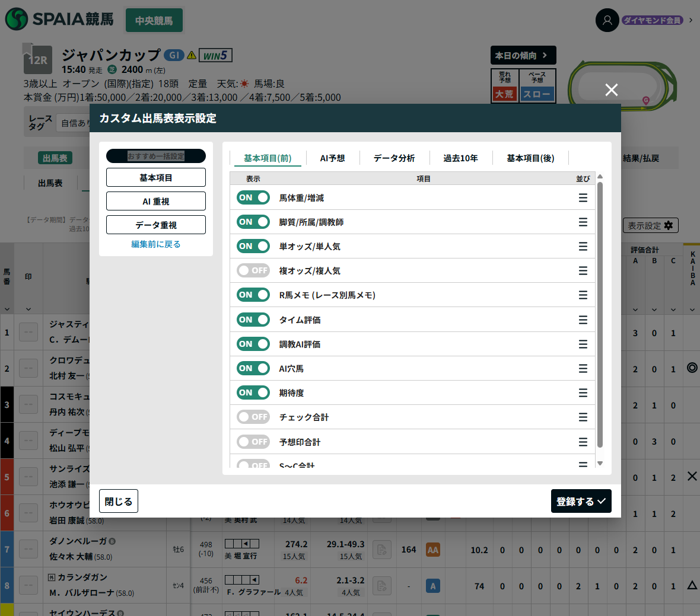Click the drag handle for 馬体重/増減 row

click(x=583, y=198)
